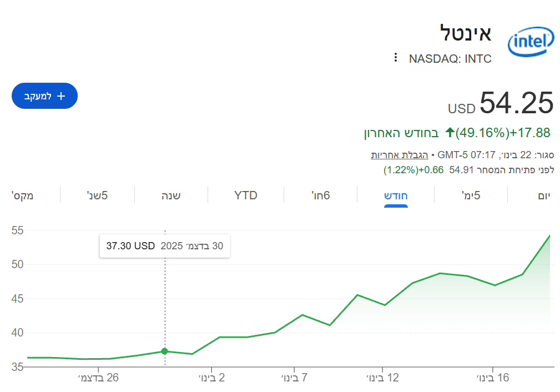The width and height of the screenshot is (560, 392).
Task: Click the green up arrow change indicator
Action: pos(450,133)
